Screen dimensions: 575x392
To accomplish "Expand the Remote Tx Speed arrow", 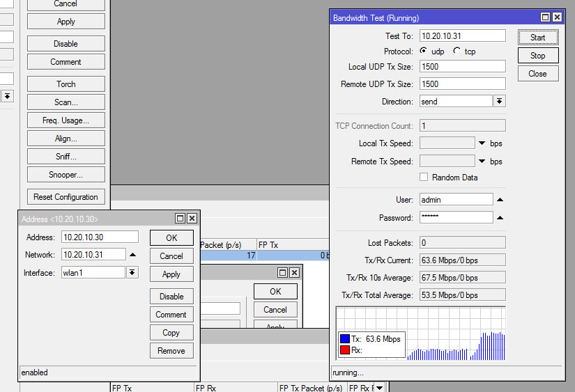I will click(482, 162).
